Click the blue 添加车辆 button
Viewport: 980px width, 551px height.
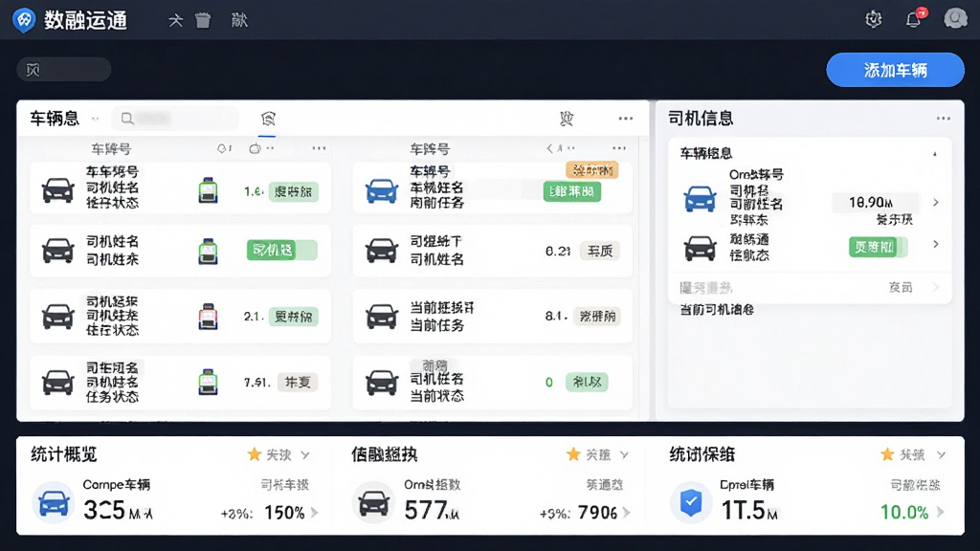point(895,70)
